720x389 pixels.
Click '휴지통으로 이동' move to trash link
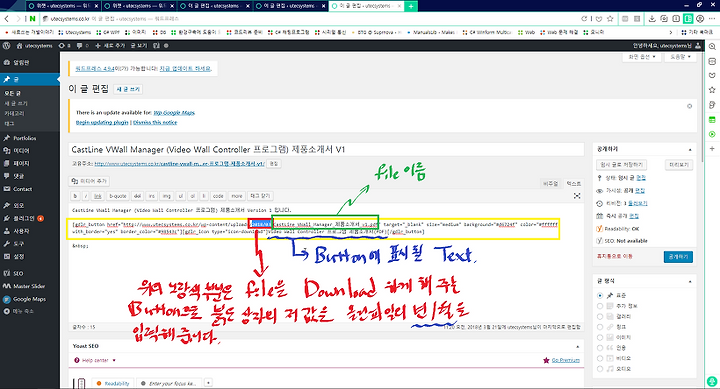pyautogui.click(x=615, y=256)
